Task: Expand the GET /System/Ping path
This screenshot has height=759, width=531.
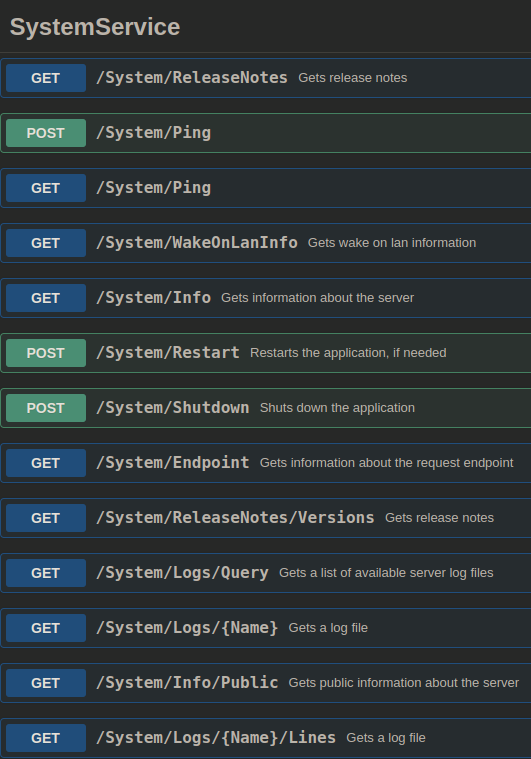Action: 153,188
